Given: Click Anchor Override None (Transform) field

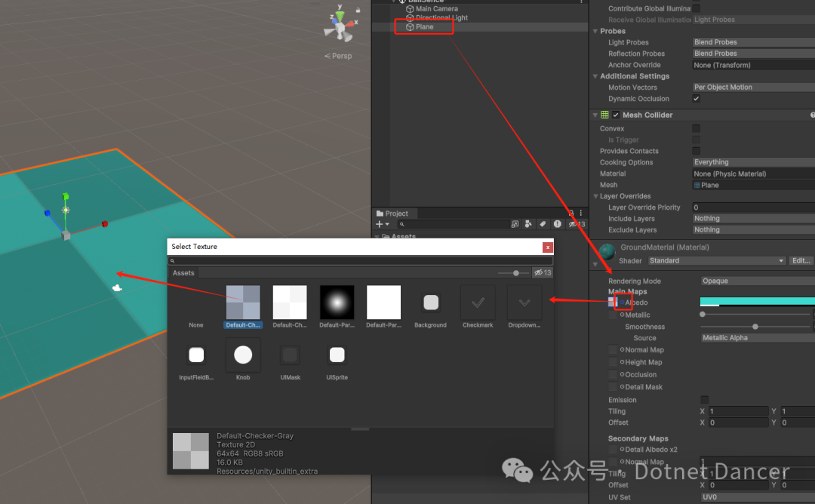Looking at the screenshot, I should [x=754, y=65].
